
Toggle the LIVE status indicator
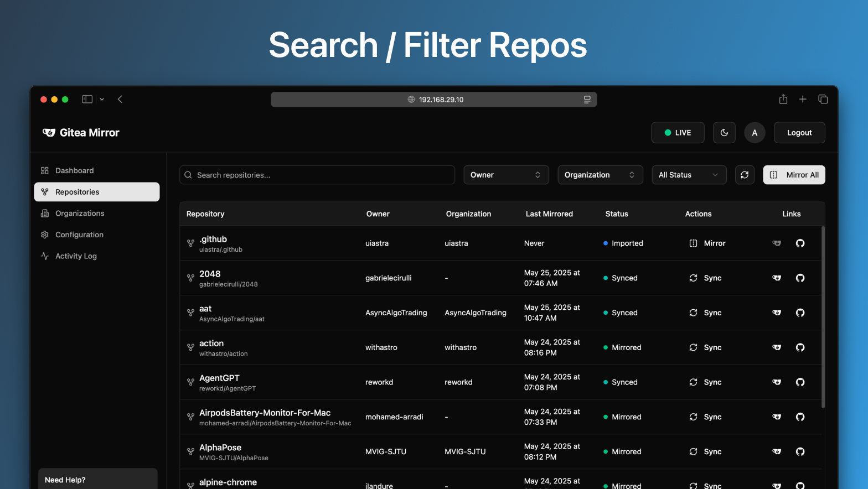click(x=678, y=133)
